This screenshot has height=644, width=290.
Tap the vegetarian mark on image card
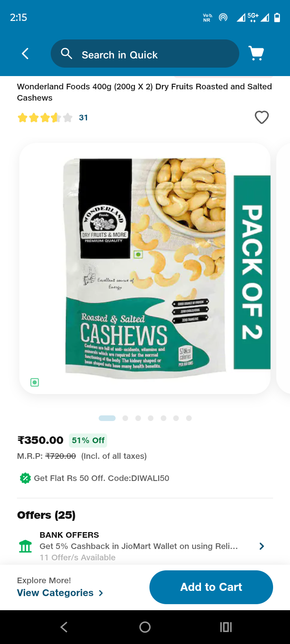coord(35,382)
